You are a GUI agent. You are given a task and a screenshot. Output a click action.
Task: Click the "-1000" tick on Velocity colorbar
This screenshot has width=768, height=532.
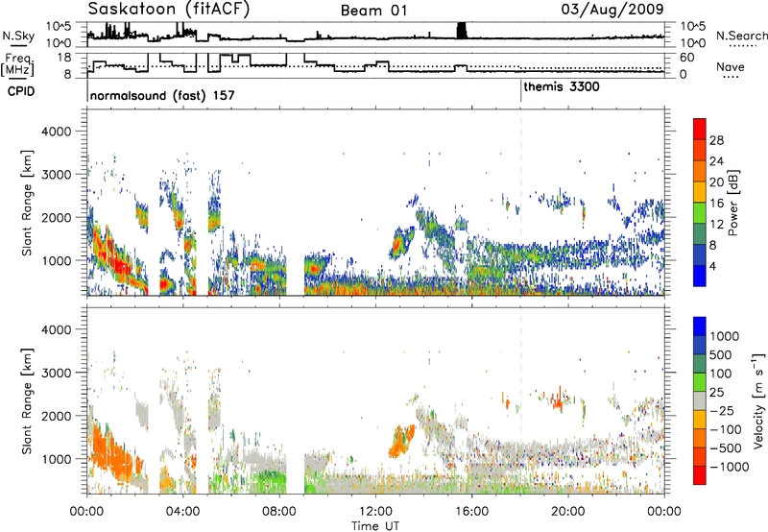(x=729, y=467)
